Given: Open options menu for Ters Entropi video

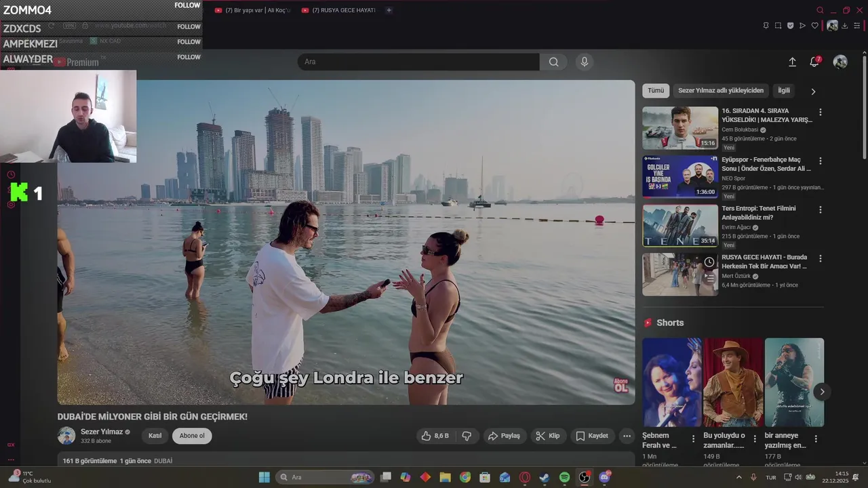Looking at the screenshot, I should (x=820, y=210).
